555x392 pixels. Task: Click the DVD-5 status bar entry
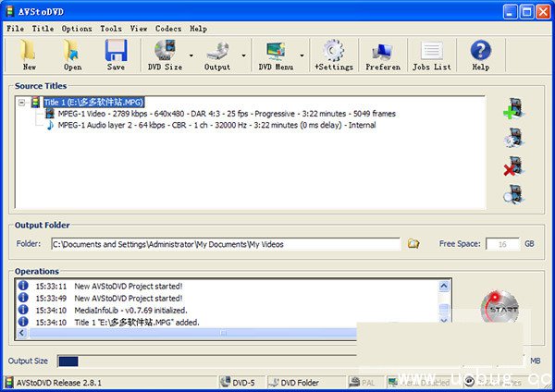(x=238, y=383)
